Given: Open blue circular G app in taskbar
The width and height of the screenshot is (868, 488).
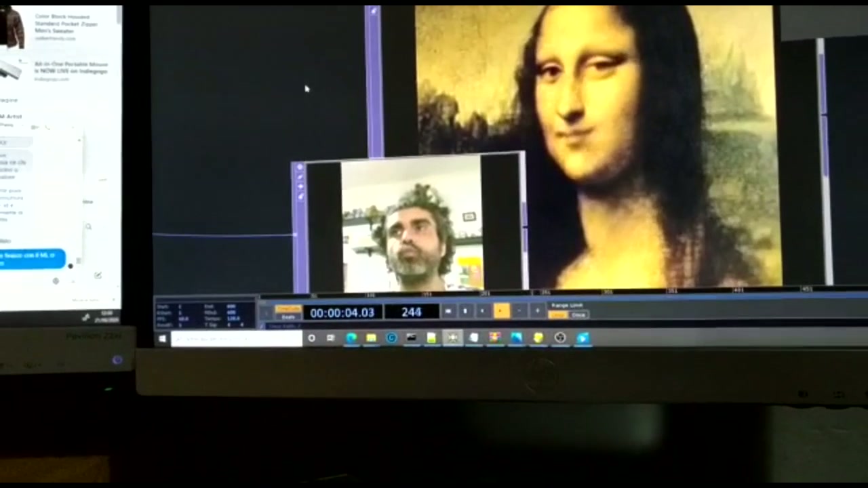Looking at the screenshot, I should tap(391, 338).
